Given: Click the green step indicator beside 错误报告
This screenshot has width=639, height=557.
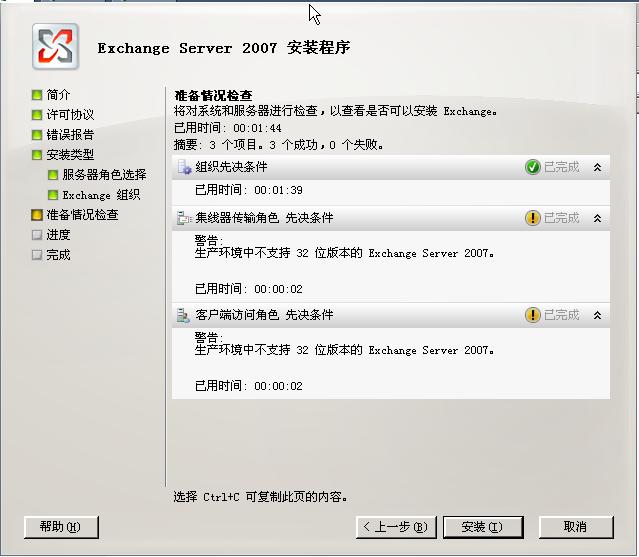Looking at the screenshot, I should tap(37, 134).
